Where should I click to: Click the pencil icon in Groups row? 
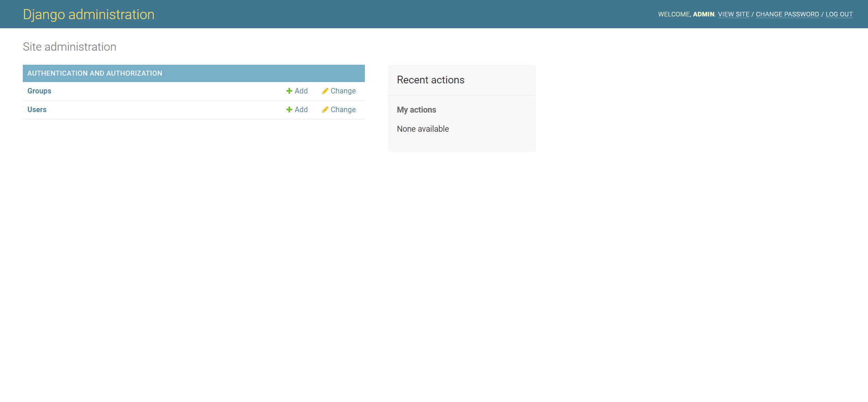pyautogui.click(x=325, y=91)
